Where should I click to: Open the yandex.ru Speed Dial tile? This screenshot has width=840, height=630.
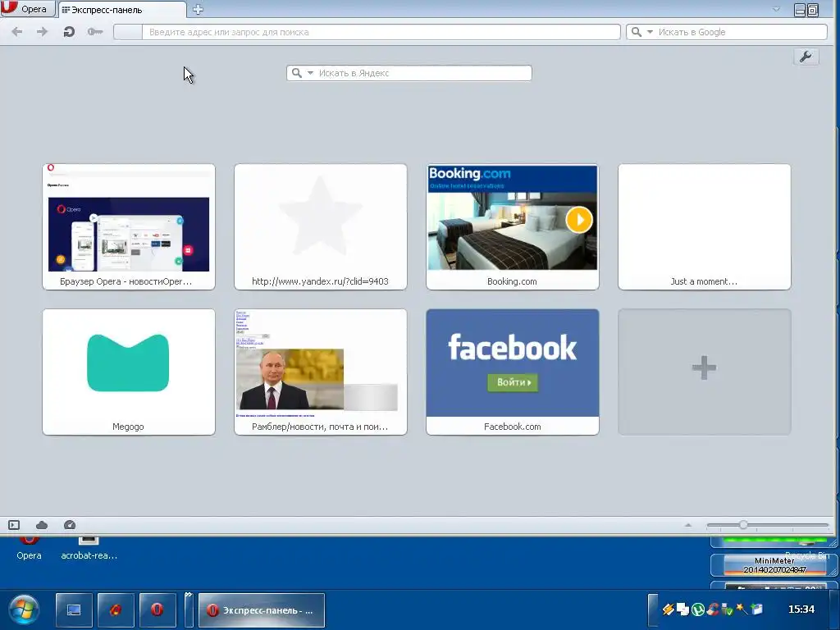point(321,226)
